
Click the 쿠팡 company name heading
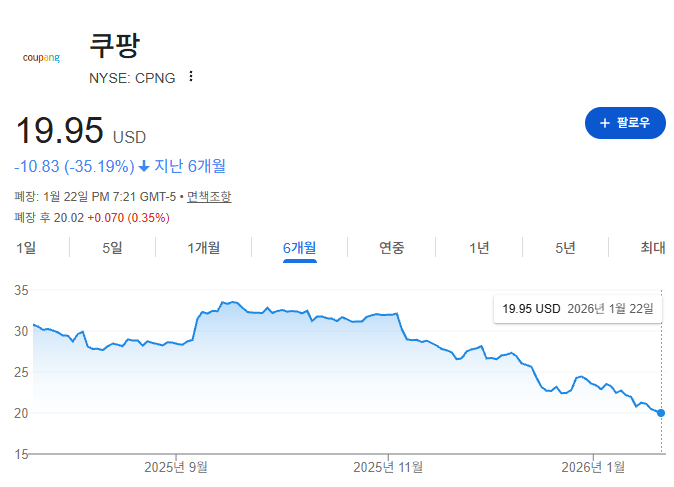pyautogui.click(x=115, y=46)
